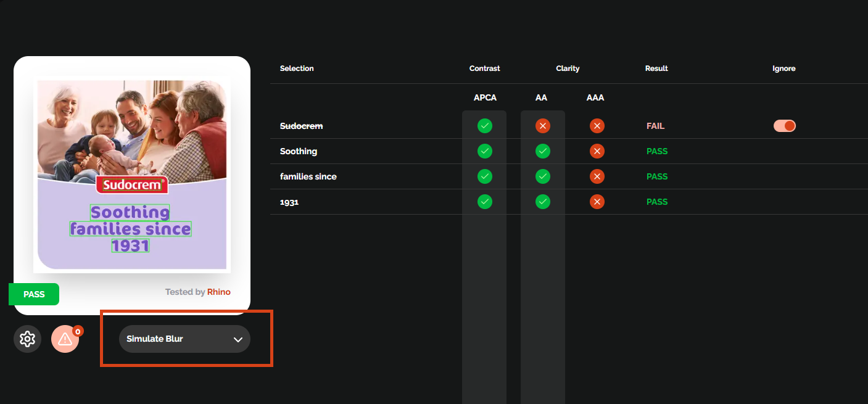The width and height of the screenshot is (868, 404).
Task: Click the Sudocrem AAA fail icon
Action: point(597,126)
